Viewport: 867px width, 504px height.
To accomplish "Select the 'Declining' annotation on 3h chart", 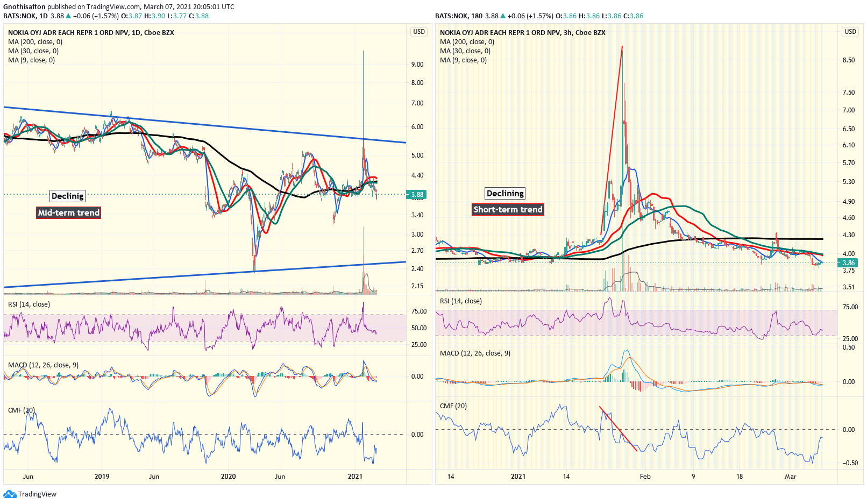I will pyautogui.click(x=505, y=193).
